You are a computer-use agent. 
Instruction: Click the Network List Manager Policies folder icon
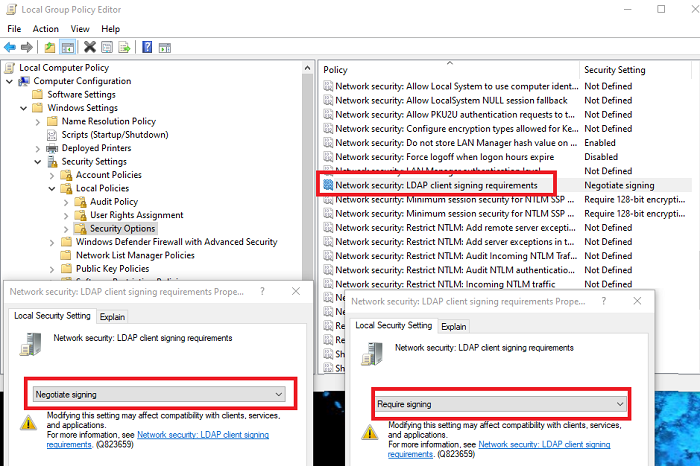point(66,255)
